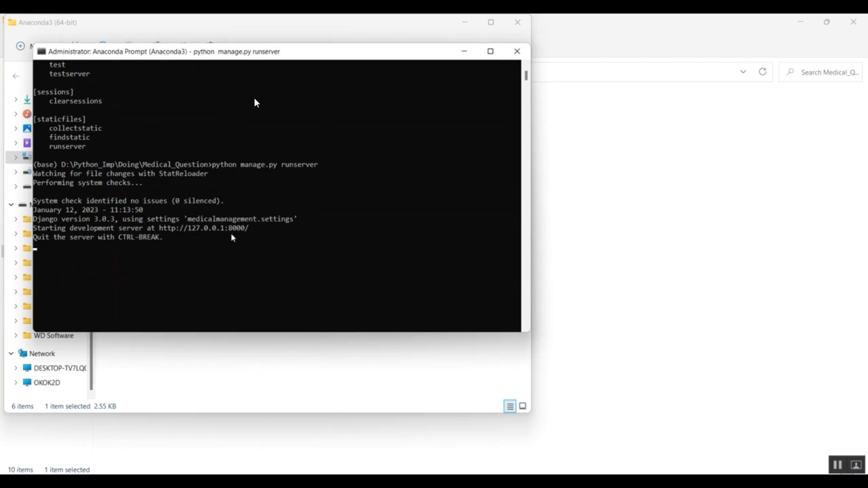Select the WD Software folder icon
This screenshot has height=488, width=868.
pos(27,335)
